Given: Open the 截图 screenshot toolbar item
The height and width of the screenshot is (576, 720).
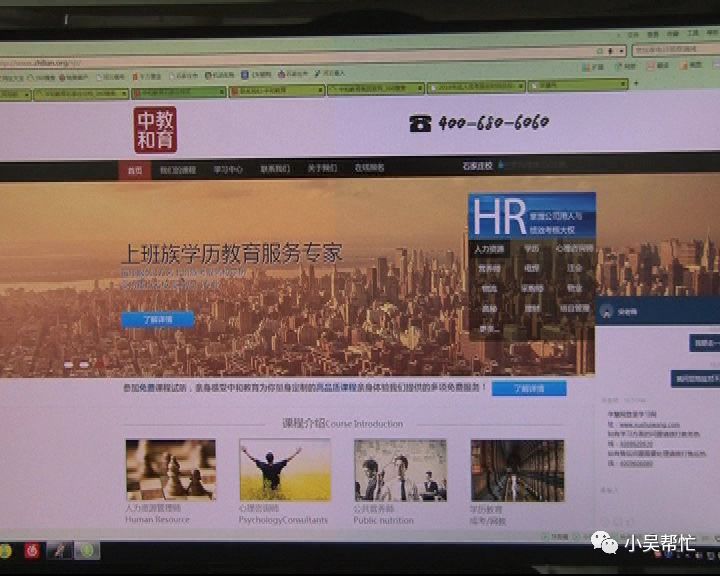Looking at the screenshot, I should (692, 65).
